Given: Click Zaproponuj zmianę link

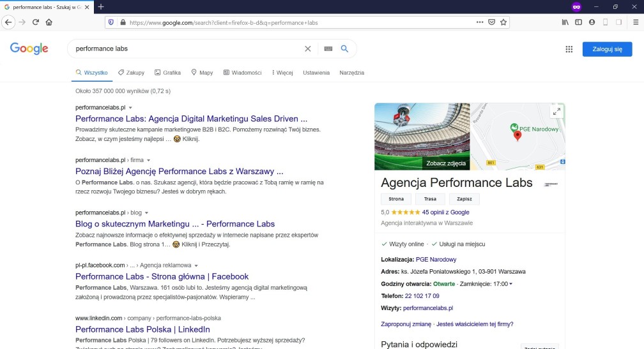Looking at the screenshot, I should (406, 324).
